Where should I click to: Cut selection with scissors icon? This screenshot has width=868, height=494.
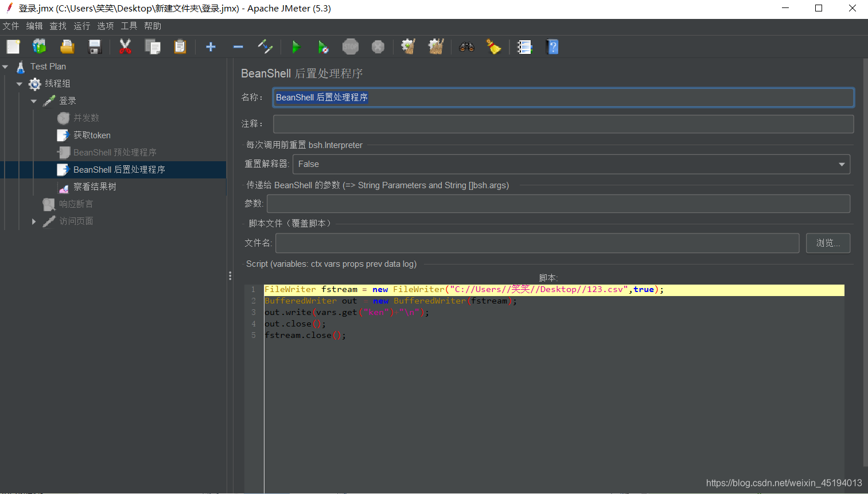tap(125, 46)
